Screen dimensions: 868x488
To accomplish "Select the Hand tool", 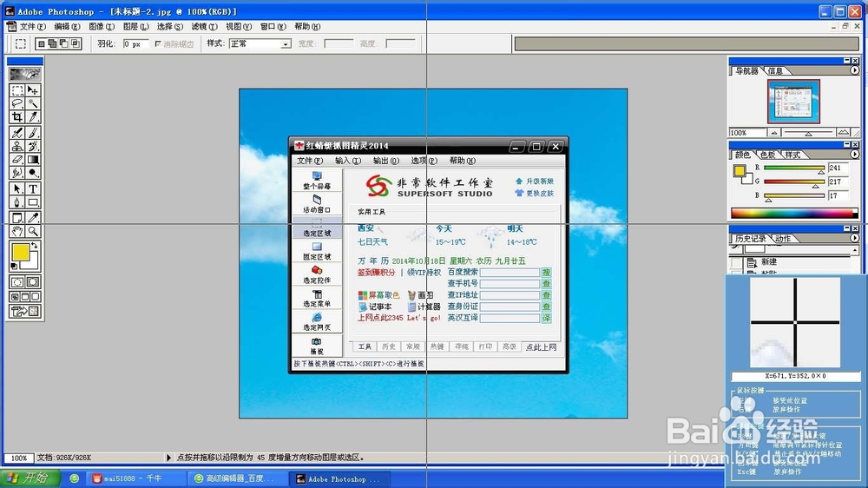I will (x=17, y=231).
